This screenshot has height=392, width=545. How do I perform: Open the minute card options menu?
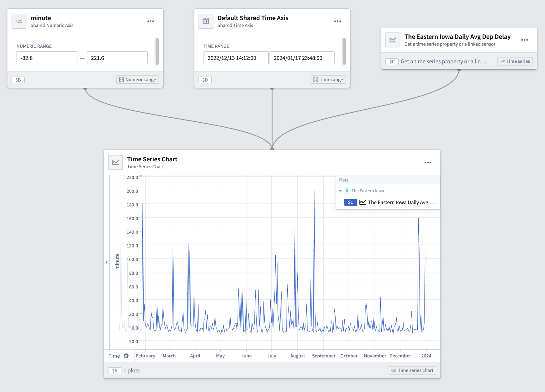tap(151, 21)
